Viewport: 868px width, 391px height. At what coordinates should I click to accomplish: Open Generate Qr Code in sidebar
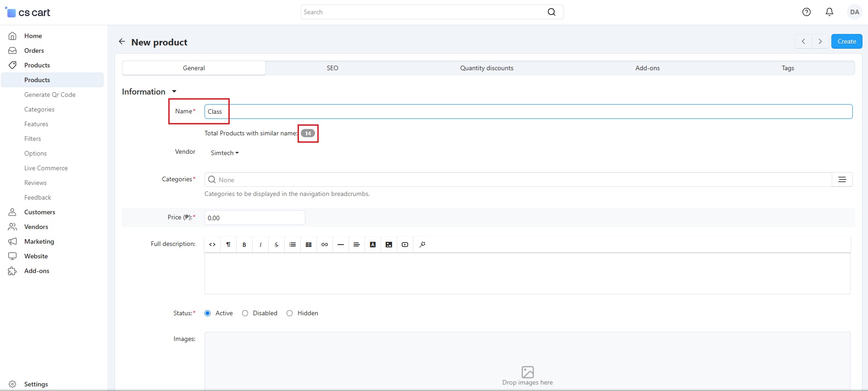(x=50, y=95)
